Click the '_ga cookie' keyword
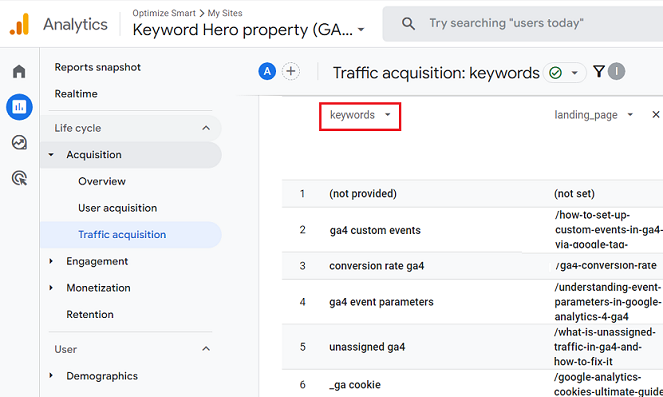The height and width of the screenshot is (397, 663). click(355, 385)
